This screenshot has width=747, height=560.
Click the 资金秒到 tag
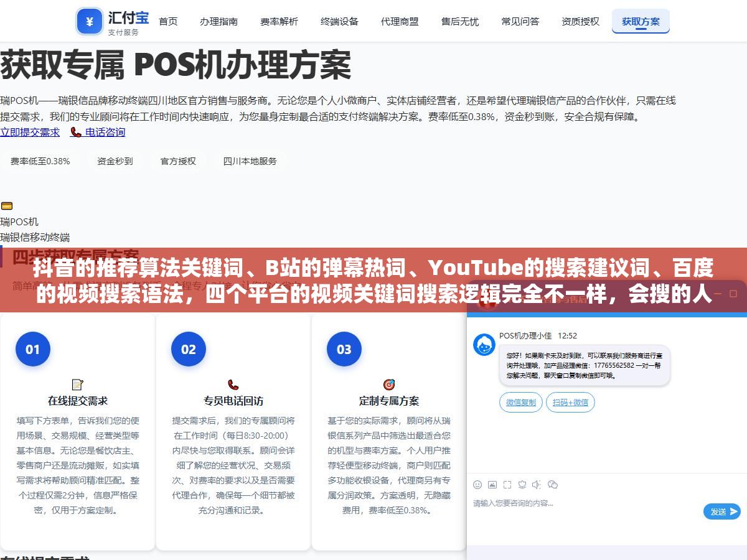point(115,161)
